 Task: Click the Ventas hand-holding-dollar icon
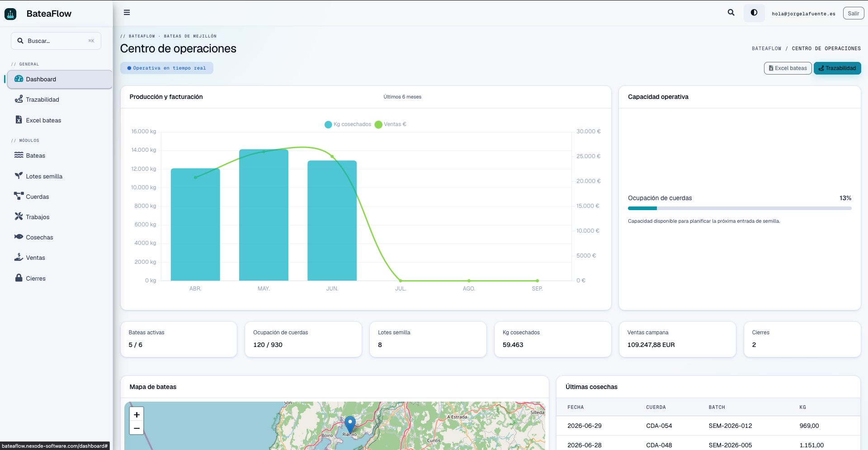coord(19,257)
